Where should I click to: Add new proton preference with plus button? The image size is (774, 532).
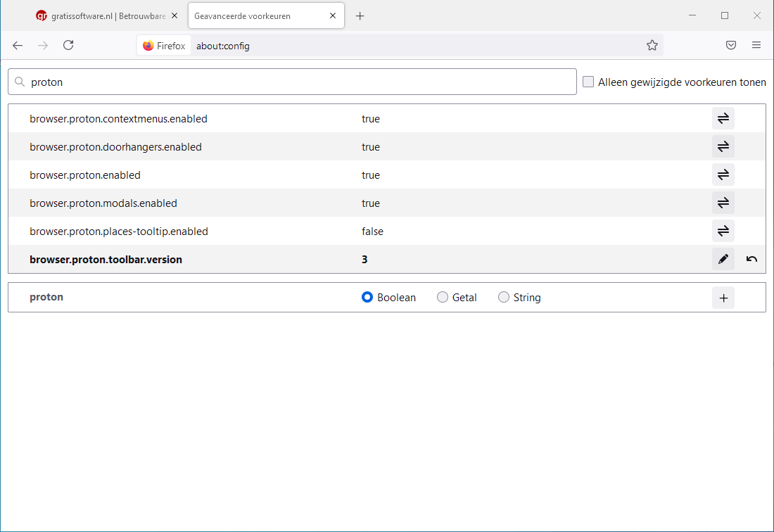(723, 298)
